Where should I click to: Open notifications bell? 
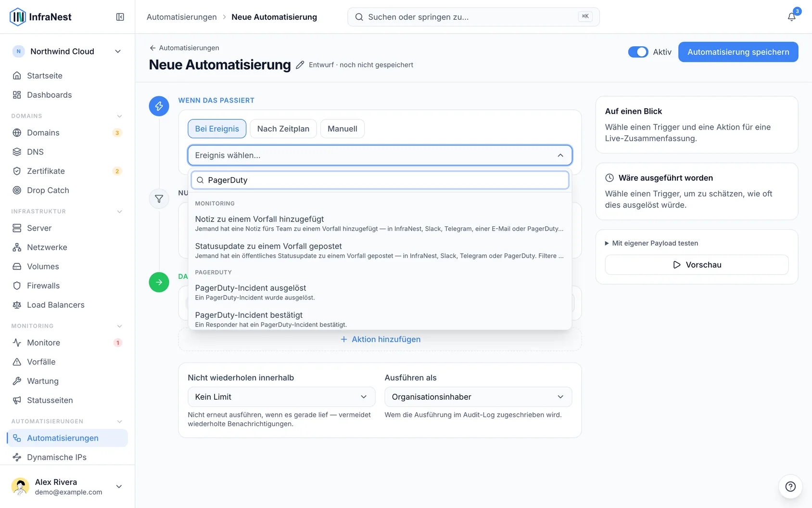pyautogui.click(x=791, y=17)
